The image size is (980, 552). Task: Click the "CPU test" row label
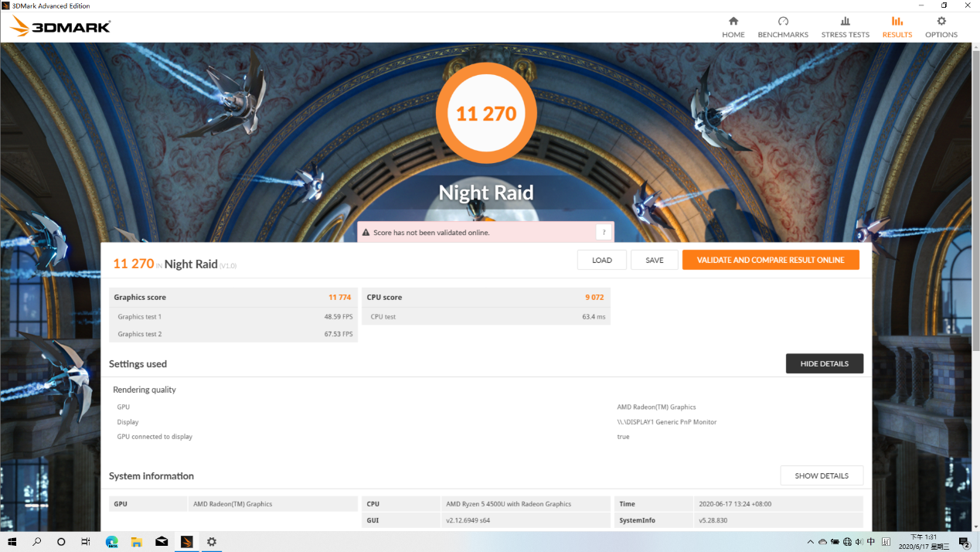click(383, 317)
